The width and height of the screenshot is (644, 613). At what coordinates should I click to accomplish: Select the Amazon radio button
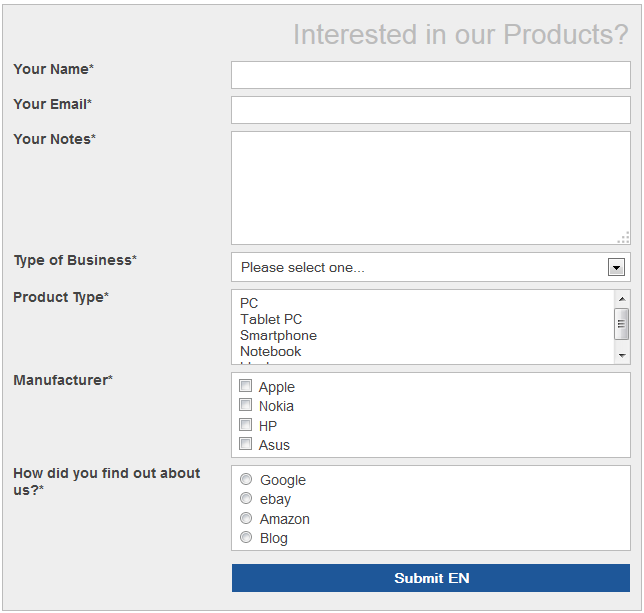point(246,518)
